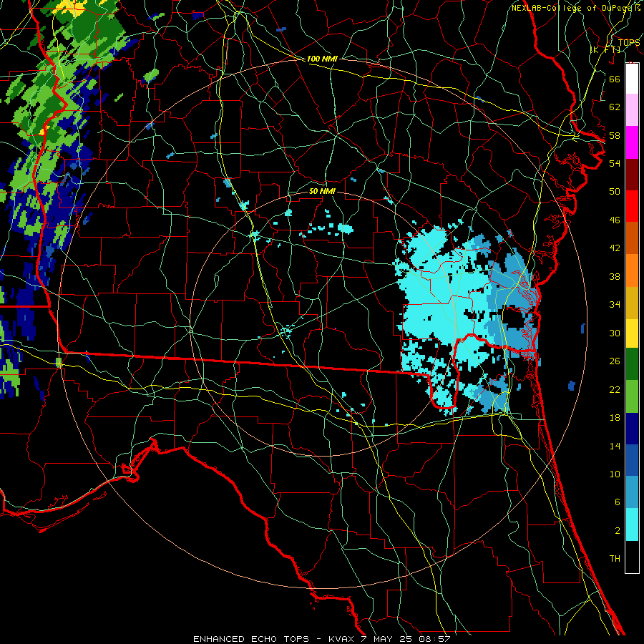Click the '2' legend value
This screenshot has width=644, height=644.
617,530
